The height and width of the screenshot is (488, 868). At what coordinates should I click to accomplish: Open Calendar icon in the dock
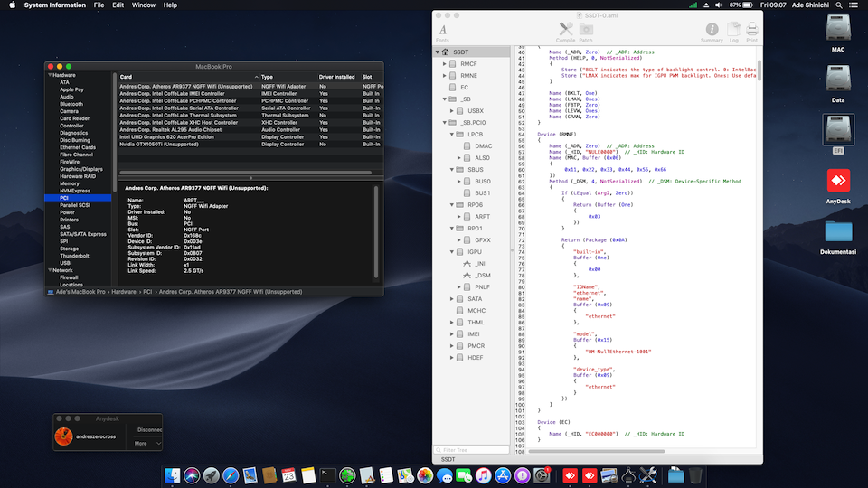288,475
